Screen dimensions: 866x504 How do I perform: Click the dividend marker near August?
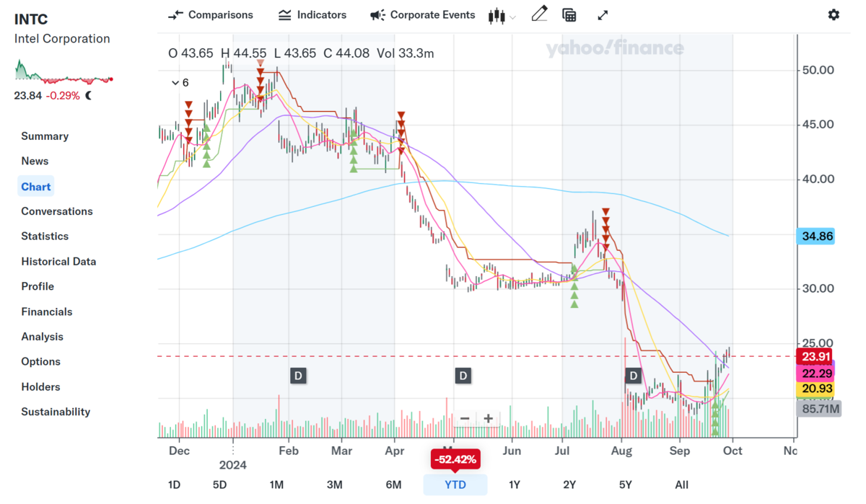click(x=633, y=376)
